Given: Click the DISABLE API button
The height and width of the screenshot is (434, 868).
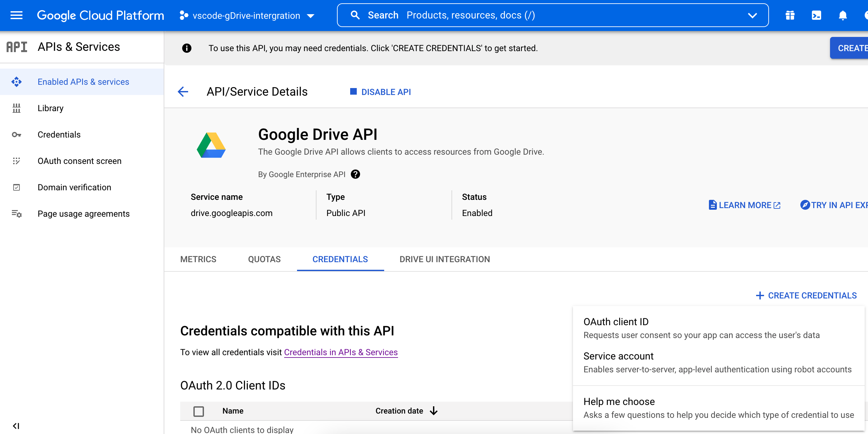Looking at the screenshot, I should [x=381, y=92].
